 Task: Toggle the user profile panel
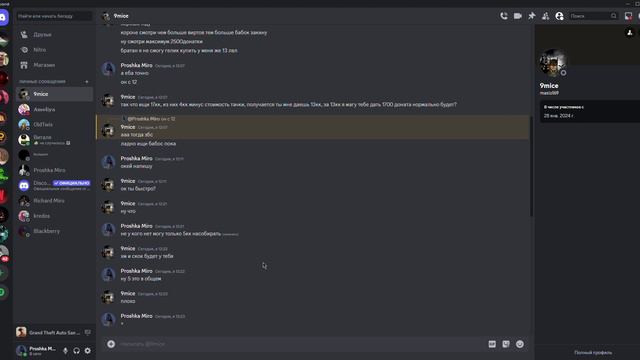tap(559, 16)
